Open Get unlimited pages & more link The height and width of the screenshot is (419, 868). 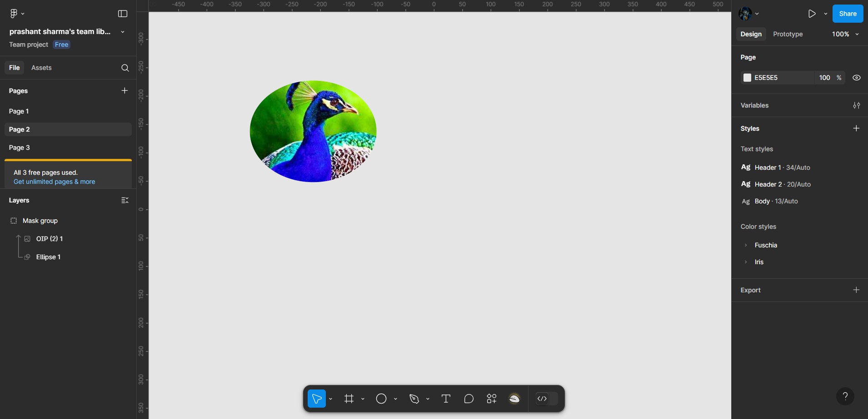[55, 182]
